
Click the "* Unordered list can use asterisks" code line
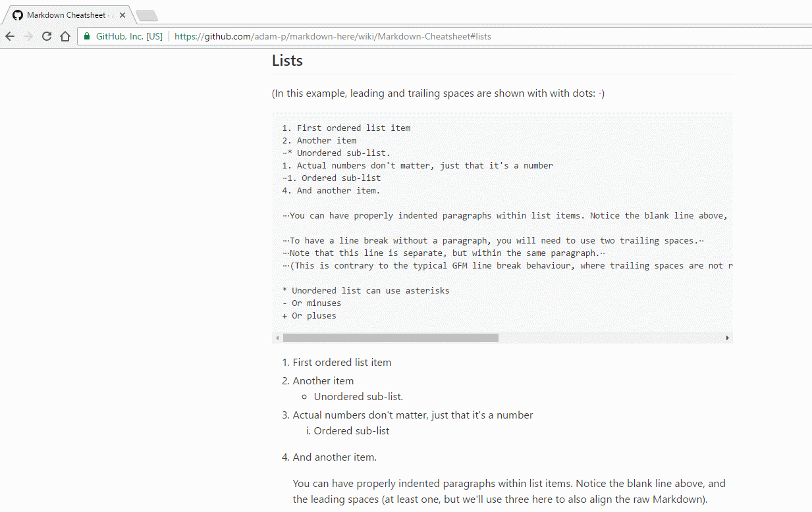click(365, 291)
